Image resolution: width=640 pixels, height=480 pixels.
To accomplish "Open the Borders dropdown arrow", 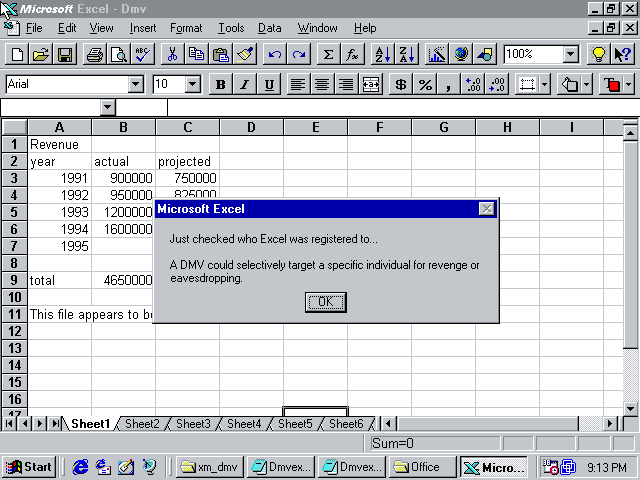I will pyautogui.click(x=545, y=84).
